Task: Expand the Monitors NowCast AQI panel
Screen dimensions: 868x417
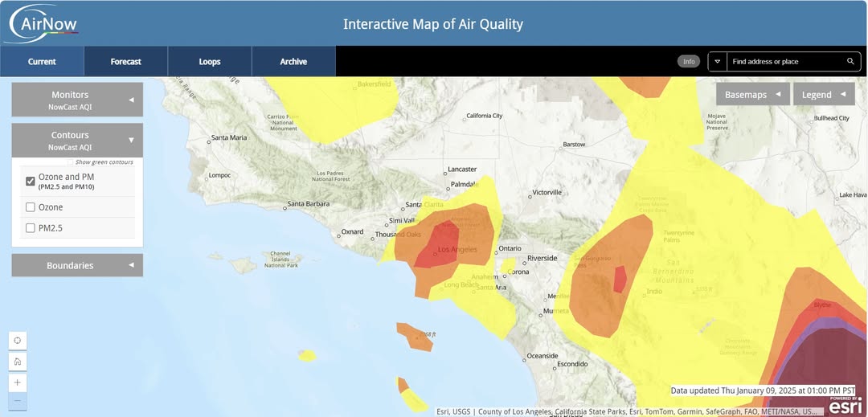Action: (77, 100)
